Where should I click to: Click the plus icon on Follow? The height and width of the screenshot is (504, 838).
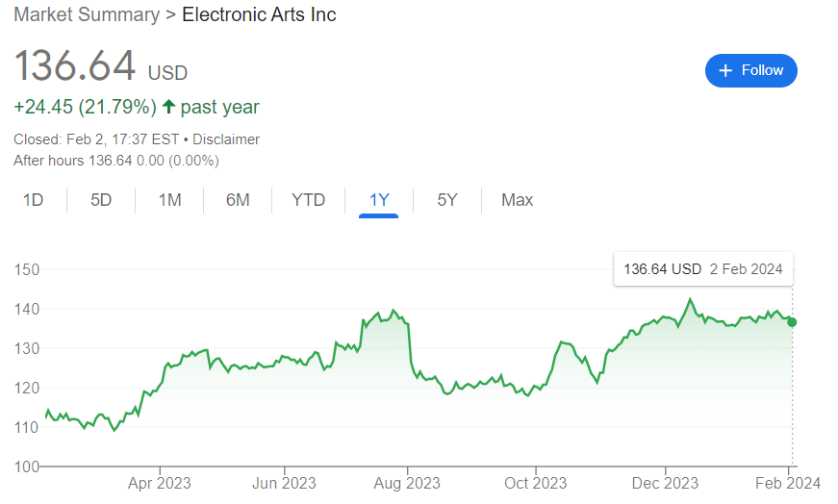726,70
